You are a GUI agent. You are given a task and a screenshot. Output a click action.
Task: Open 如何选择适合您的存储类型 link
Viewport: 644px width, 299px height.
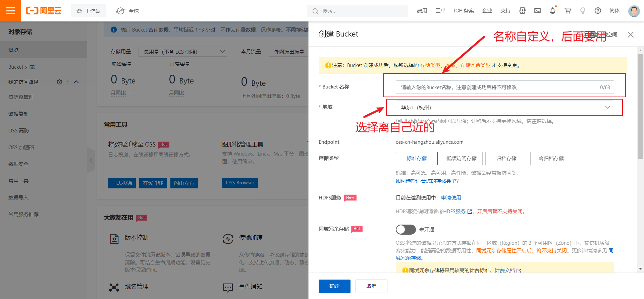coord(427,181)
